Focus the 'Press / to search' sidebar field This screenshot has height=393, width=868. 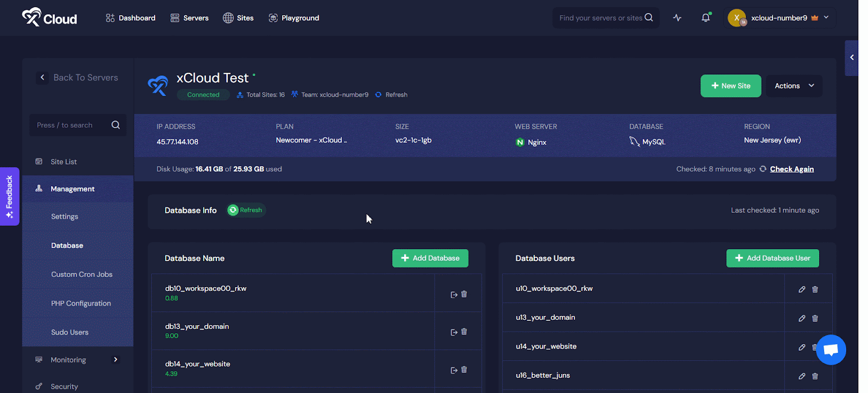[78, 125]
